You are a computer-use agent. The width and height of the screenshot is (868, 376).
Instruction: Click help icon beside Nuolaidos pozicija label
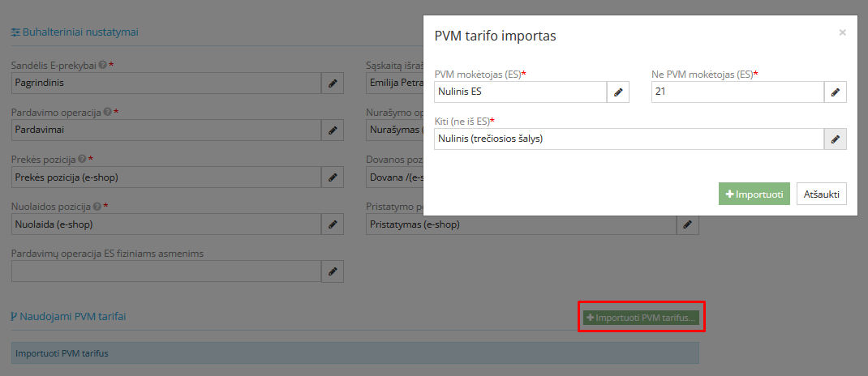click(97, 206)
